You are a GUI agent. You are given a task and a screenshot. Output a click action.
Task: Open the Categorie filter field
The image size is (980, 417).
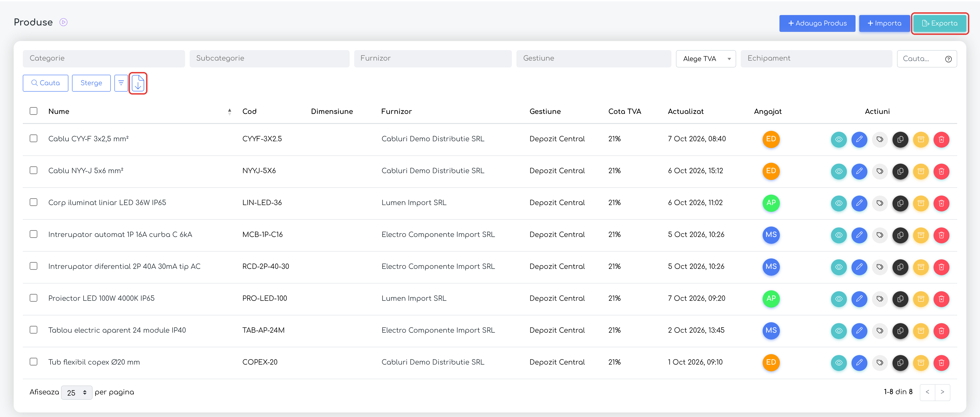pos(104,59)
